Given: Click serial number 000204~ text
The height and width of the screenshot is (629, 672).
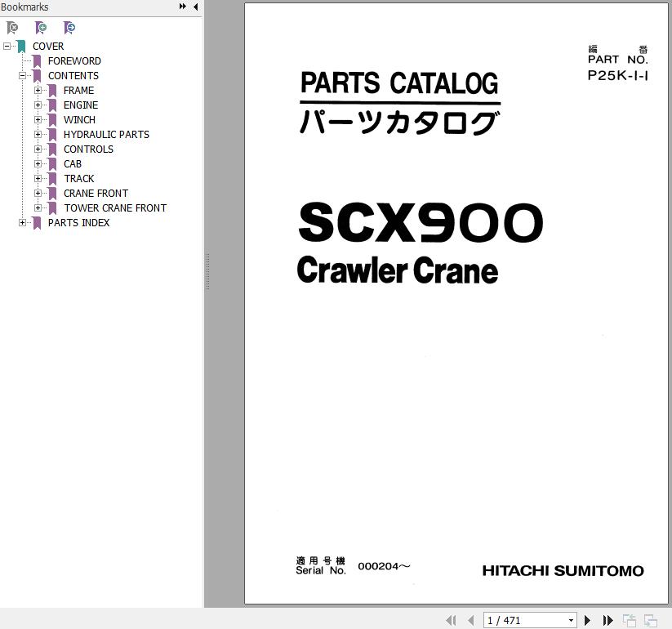Looking at the screenshot, I should coord(384,566).
